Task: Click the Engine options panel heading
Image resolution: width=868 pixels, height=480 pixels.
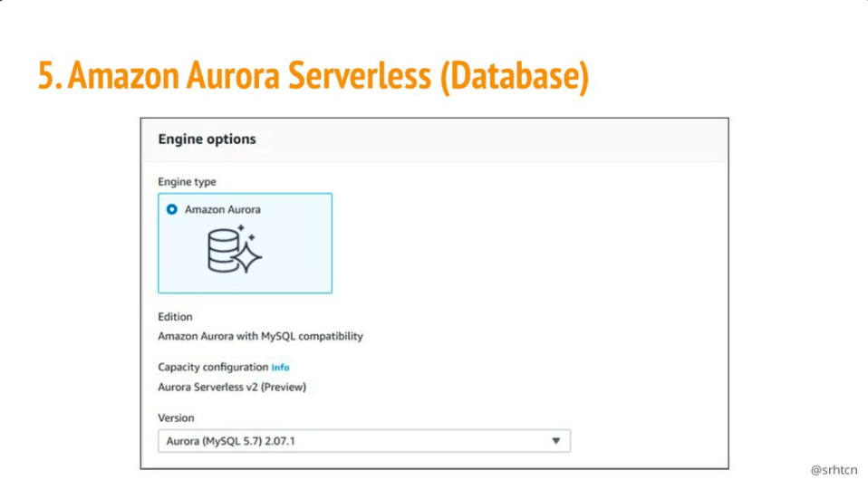Action: [x=207, y=139]
